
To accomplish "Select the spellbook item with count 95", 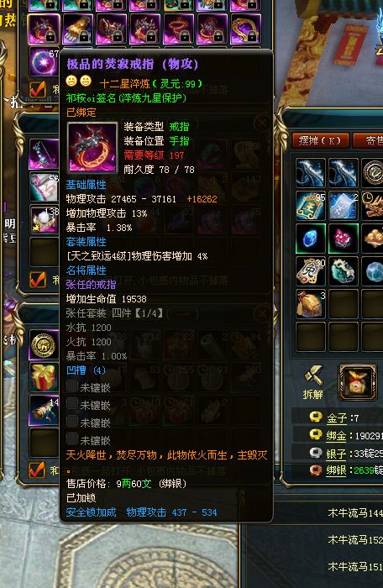I will click(x=310, y=206).
